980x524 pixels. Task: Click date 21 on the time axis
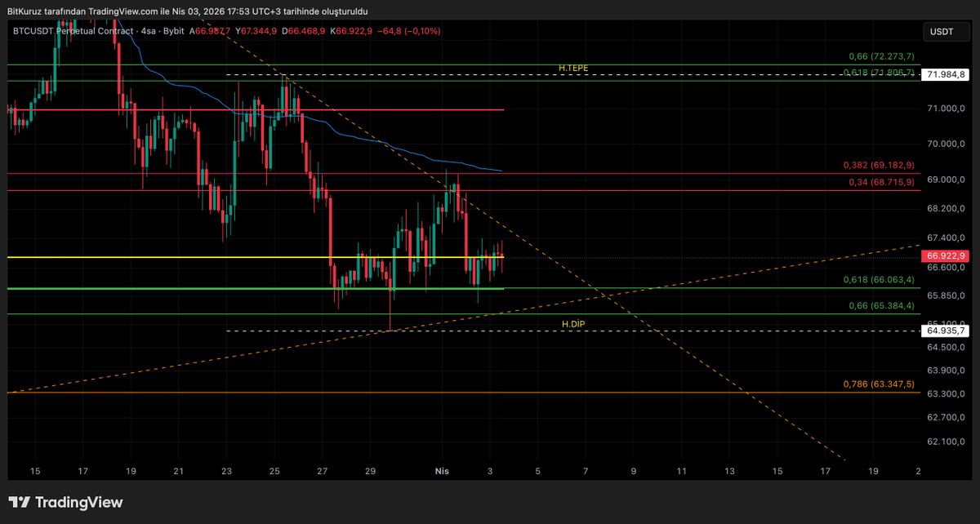point(179,471)
